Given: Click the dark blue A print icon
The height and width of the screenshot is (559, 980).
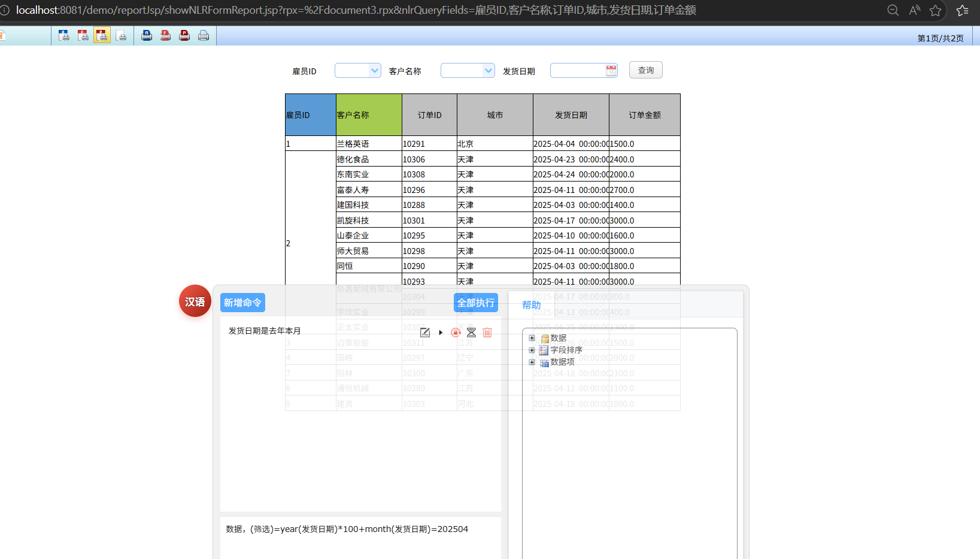Looking at the screenshot, I should (147, 35).
